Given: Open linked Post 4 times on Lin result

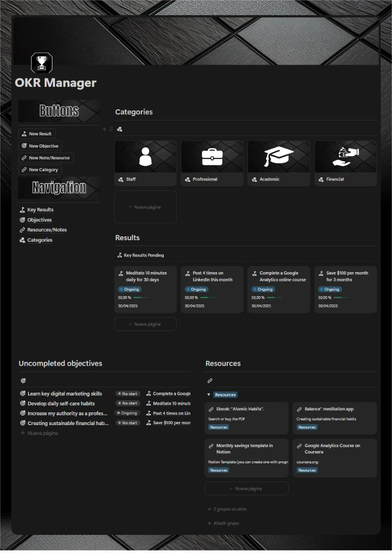Looking at the screenshot, I should tap(169, 413).
